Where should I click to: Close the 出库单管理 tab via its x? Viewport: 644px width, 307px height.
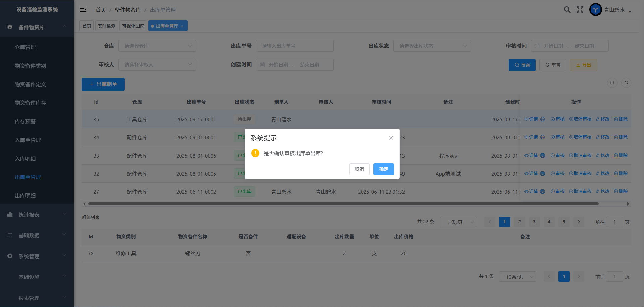(182, 26)
